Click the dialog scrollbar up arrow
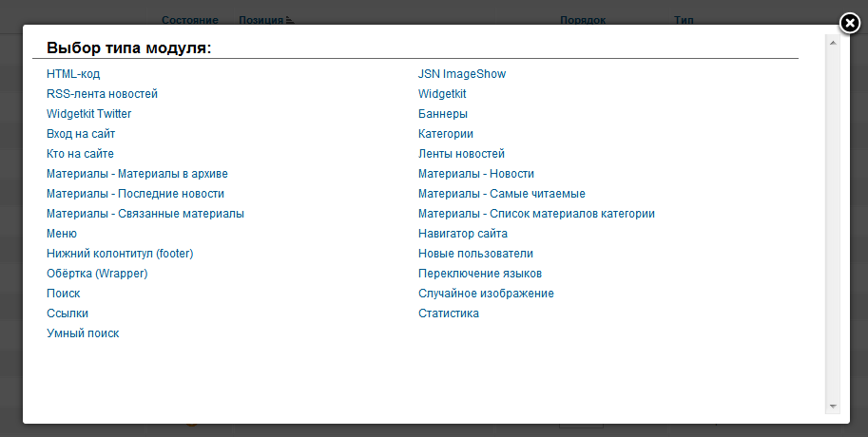868x437 pixels. click(x=833, y=42)
